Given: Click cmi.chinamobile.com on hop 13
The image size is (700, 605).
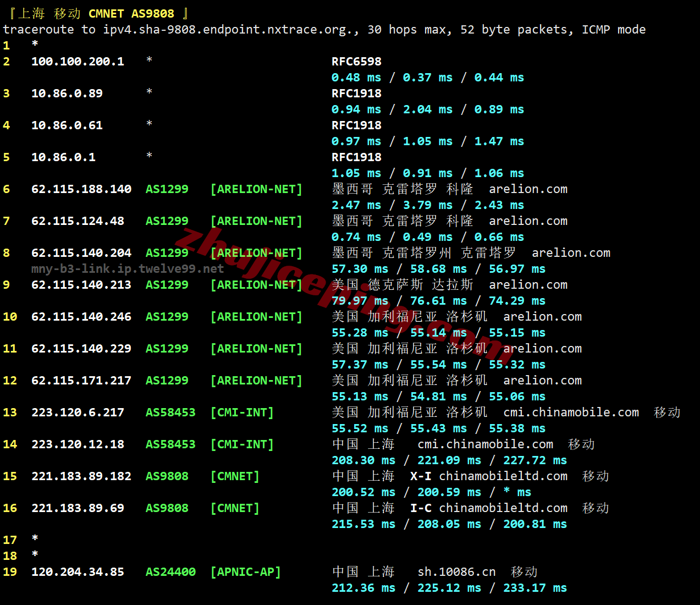Looking at the screenshot, I should [x=571, y=413].
